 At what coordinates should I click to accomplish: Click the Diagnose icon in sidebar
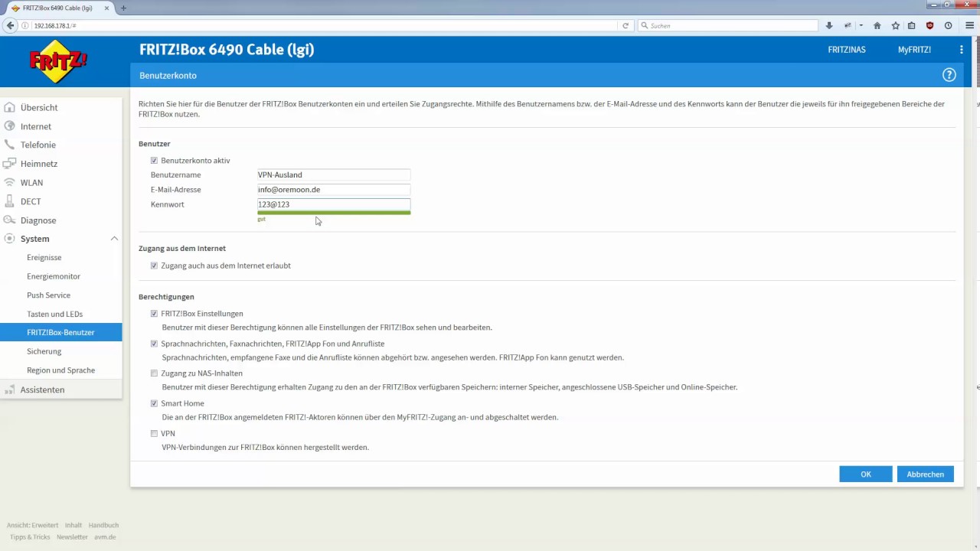click(9, 220)
